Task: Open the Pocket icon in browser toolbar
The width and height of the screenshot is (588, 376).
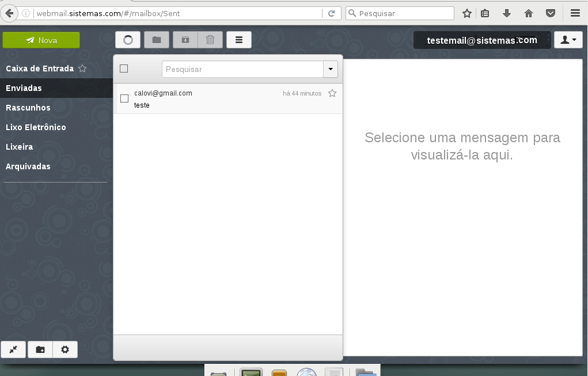Action: point(551,13)
